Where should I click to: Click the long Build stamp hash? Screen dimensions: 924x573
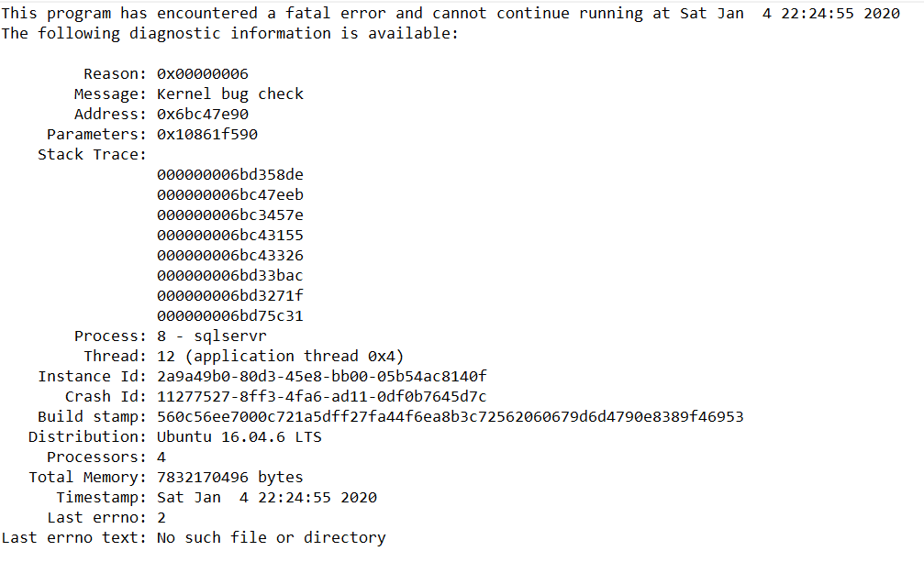click(x=450, y=416)
